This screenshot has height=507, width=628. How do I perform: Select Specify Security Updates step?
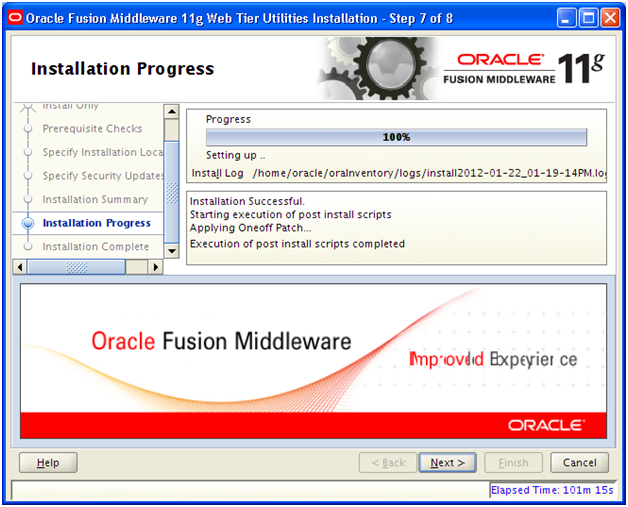pos(103,176)
